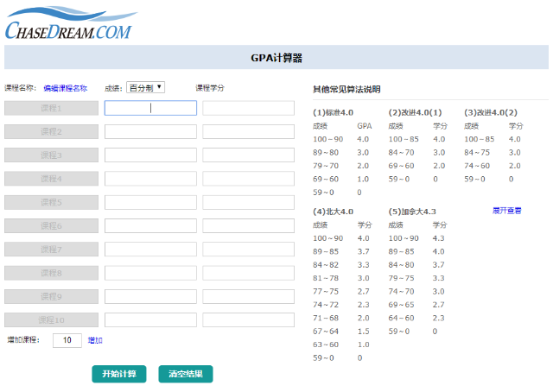The height and width of the screenshot is (392, 553).
Task: Select the 课程5 name field
Action: coord(51,202)
